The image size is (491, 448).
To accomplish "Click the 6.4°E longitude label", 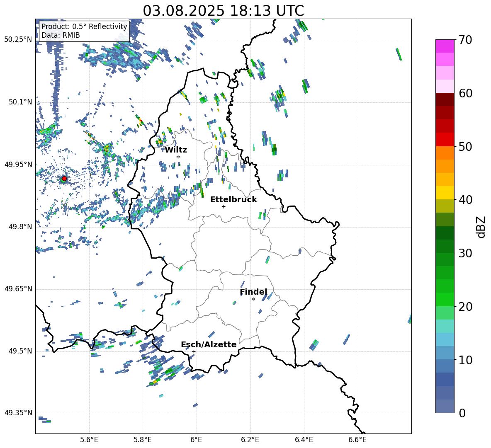I will point(304,440).
